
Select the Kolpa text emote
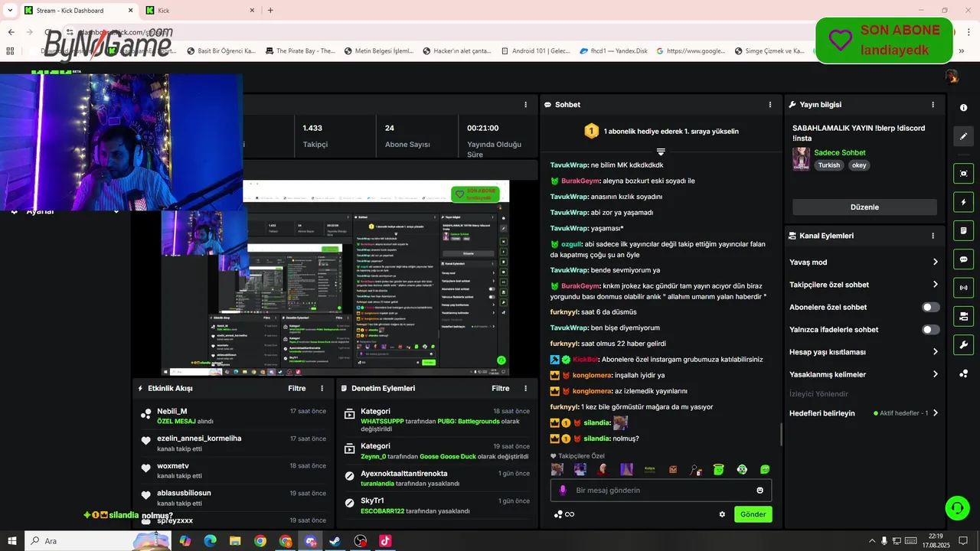[649, 469]
